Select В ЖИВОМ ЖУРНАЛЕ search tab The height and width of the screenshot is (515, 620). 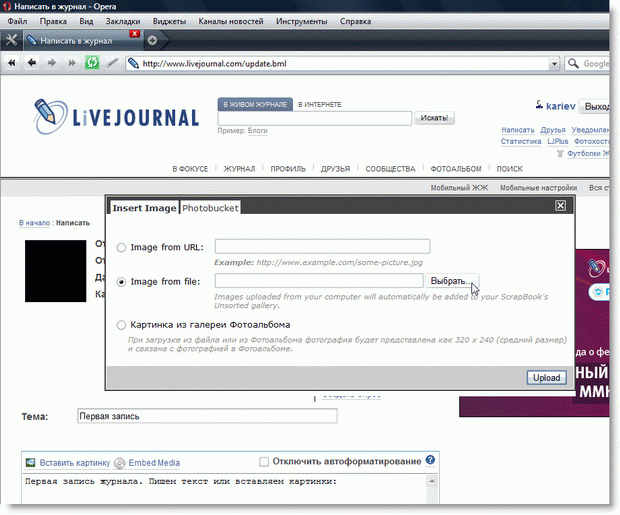coord(255,104)
